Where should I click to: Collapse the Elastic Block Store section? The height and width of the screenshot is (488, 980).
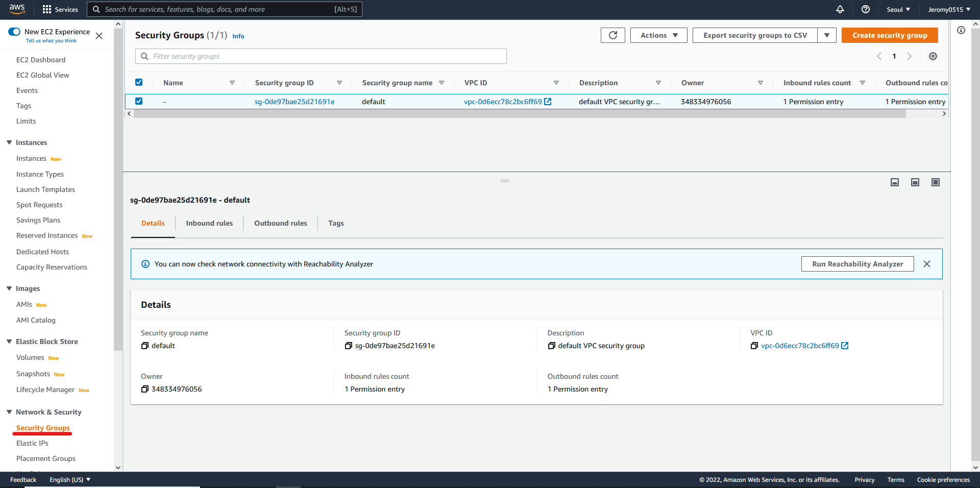(x=9, y=341)
